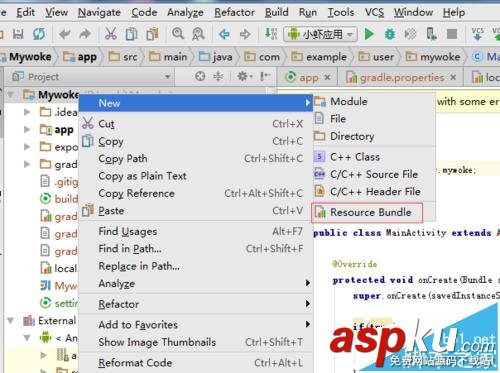500x373 pixels.
Task: Choose C++ Class option
Action: 374,157
